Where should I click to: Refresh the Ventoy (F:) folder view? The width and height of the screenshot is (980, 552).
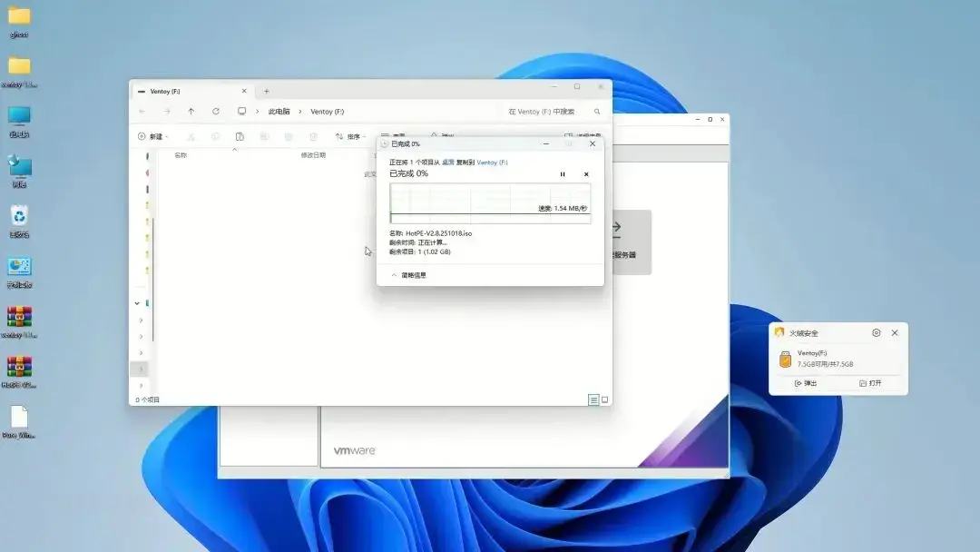216,112
